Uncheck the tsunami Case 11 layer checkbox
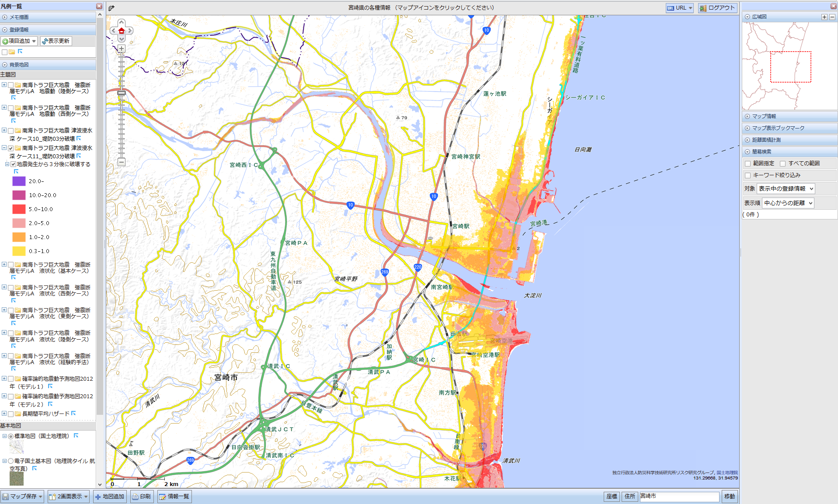838x504 pixels. point(11,148)
